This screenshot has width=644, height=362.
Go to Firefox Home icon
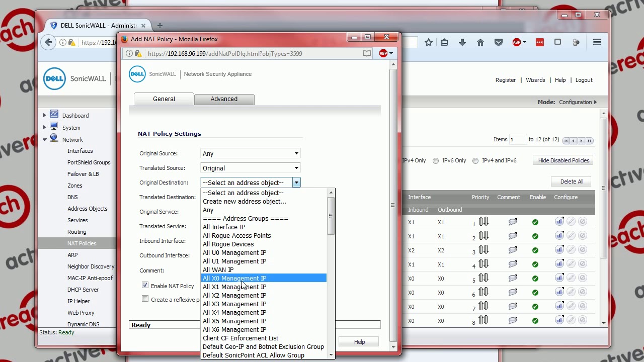(480, 43)
